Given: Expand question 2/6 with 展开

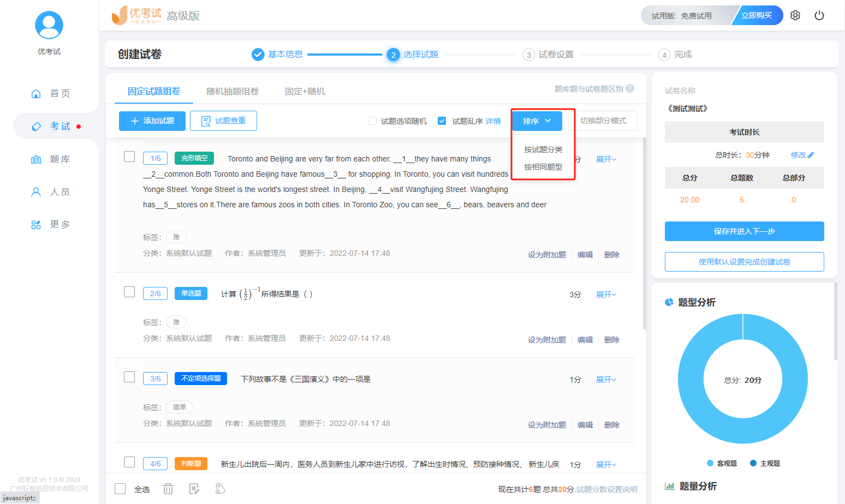Looking at the screenshot, I should (606, 295).
